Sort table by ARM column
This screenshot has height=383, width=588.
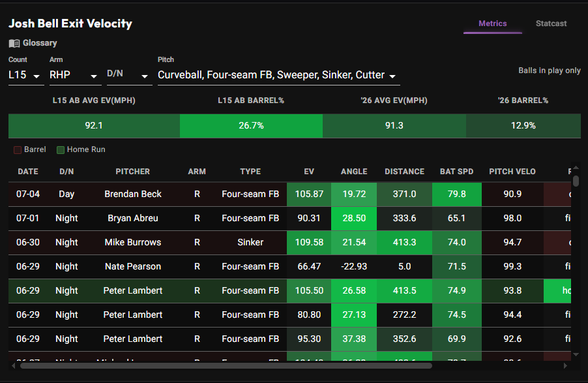pyautogui.click(x=197, y=172)
